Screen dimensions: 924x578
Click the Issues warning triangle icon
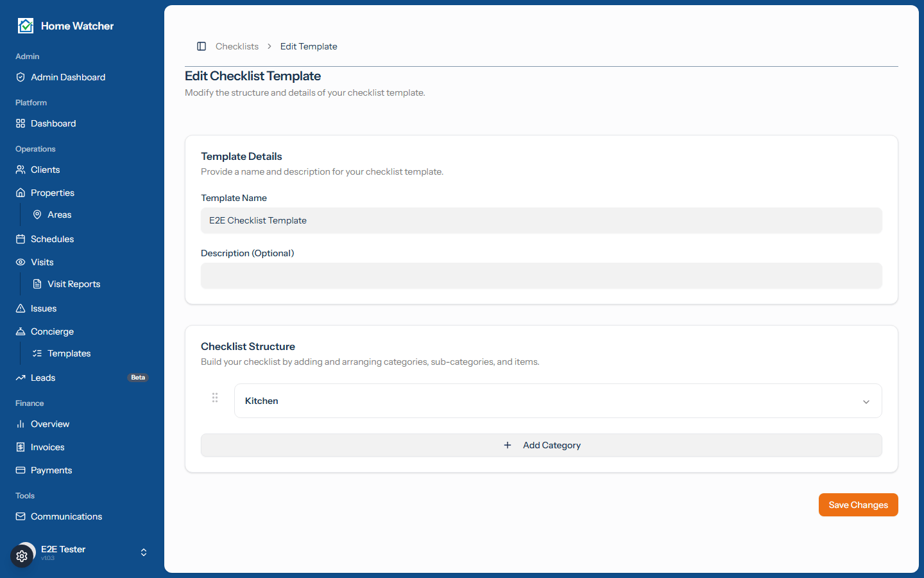21,308
